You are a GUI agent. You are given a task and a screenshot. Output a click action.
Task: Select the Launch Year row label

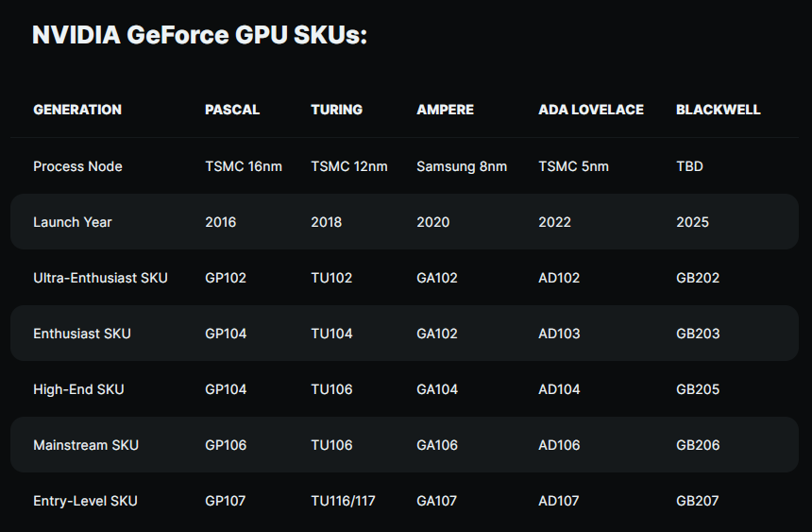[x=73, y=222]
